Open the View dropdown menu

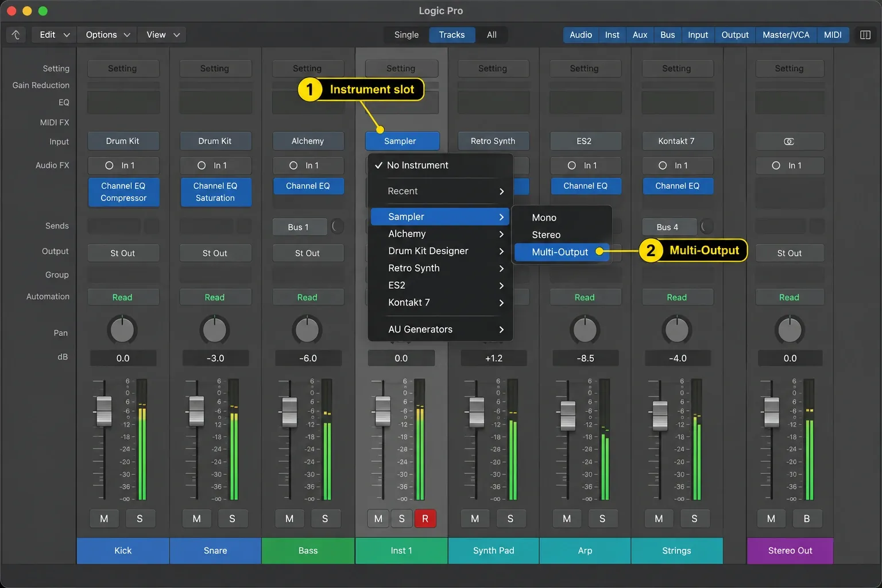(x=163, y=35)
